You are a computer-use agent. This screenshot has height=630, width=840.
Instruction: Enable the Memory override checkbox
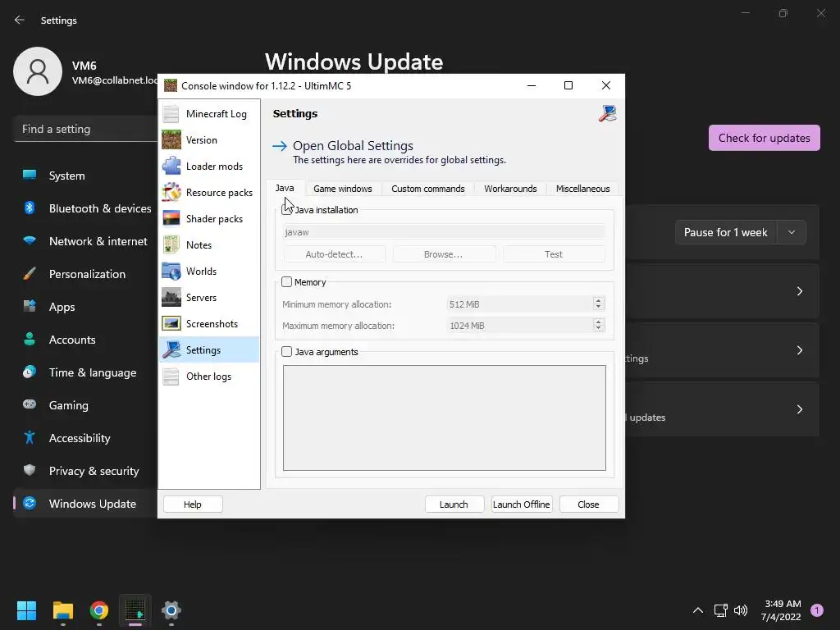(286, 282)
